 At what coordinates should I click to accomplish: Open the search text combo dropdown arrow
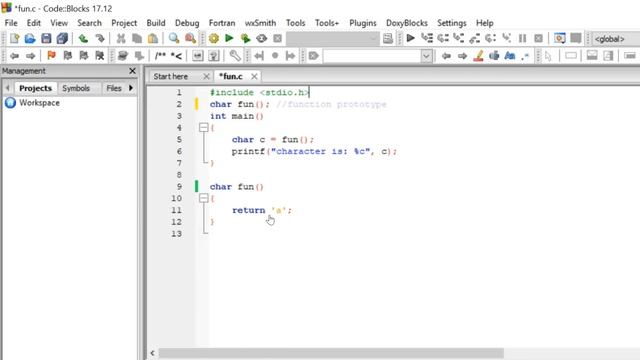(x=426, y=56)
